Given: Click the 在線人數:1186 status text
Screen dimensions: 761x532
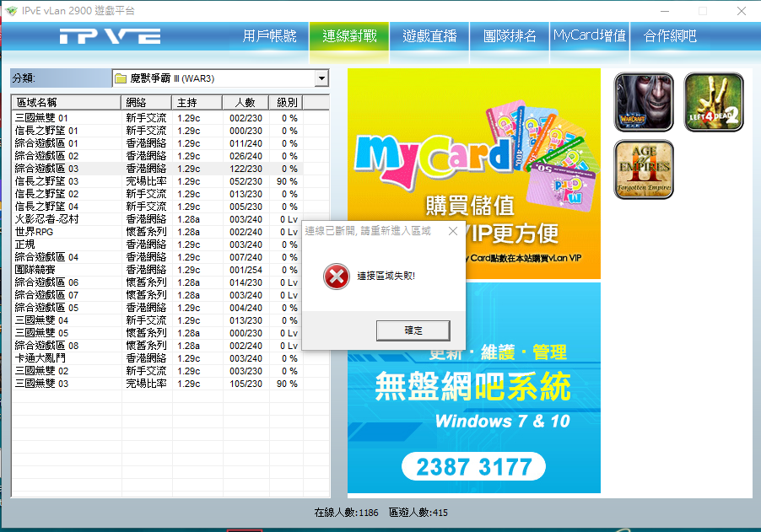Looking at the screenshot, I should click(346, 513).
